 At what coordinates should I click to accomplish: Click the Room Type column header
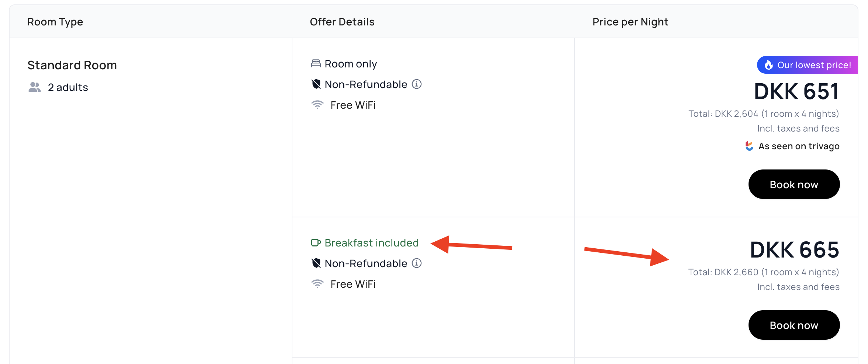click(x=55, y=22)
